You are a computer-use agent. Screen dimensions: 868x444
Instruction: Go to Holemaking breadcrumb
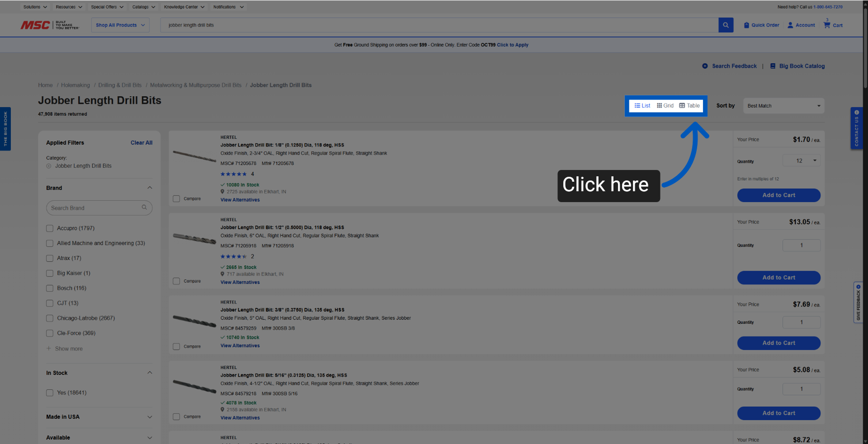pyautogui.click(x=75, y=85)
